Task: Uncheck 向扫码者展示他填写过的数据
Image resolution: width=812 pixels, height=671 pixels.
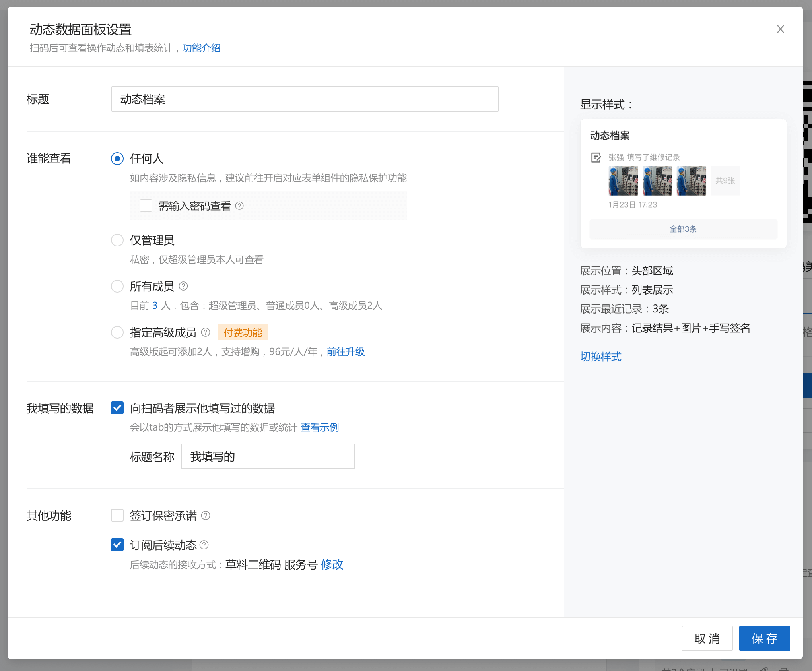Action: coord(117,408)
